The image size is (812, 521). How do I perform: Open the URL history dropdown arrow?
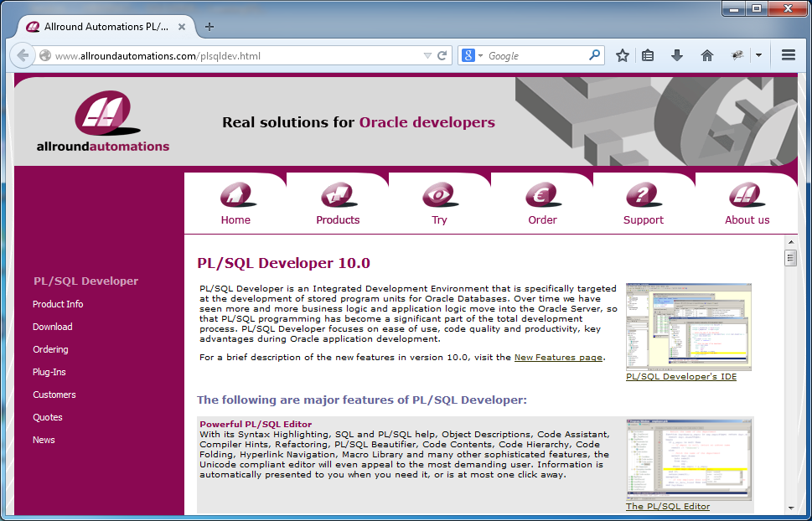tap(427, 55)
